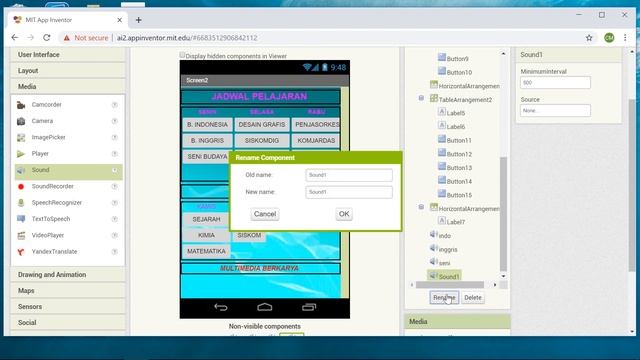Click the browser address bar URL
Screen dimensions: 640x360
tap(187, 38)
